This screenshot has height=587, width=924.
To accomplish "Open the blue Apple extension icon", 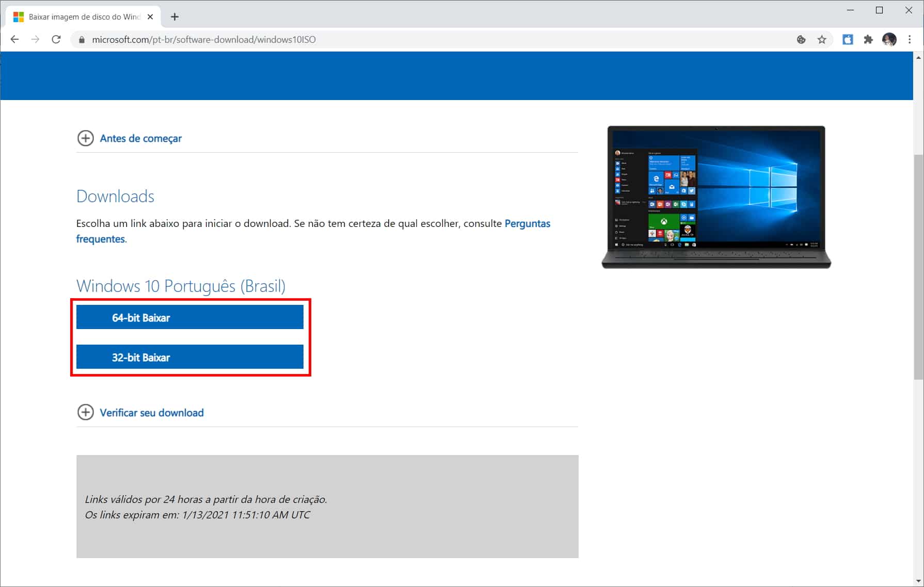I will (x=848, y=39).
